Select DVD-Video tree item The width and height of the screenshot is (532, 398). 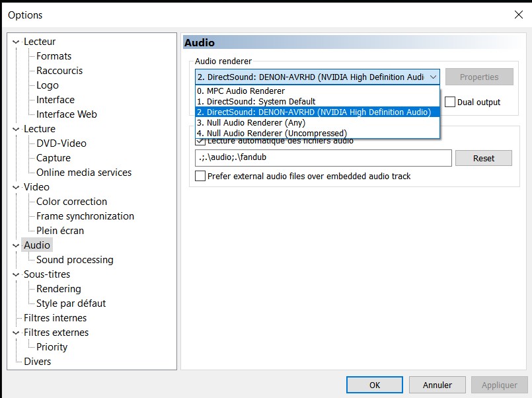point(61,143)
